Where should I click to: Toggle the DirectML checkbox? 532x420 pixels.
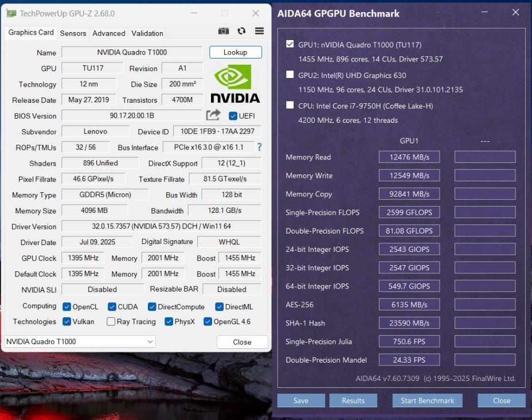pos(219,306)
